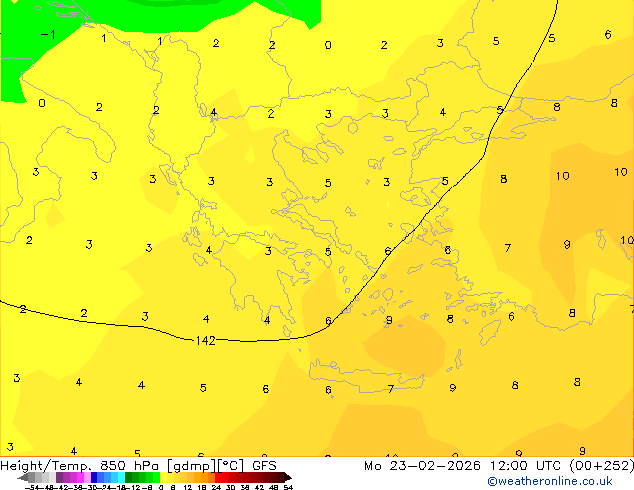Select the bright yellow legend swatch above 0

163,477
